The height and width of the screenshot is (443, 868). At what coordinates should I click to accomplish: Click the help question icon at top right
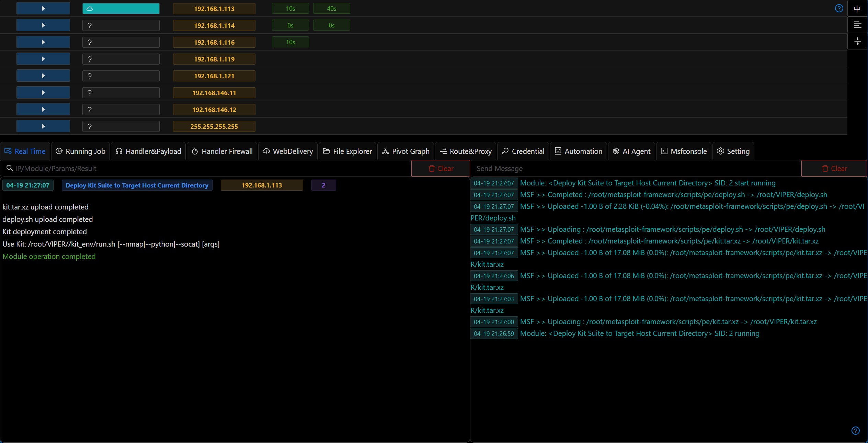(x=839, y=8)
